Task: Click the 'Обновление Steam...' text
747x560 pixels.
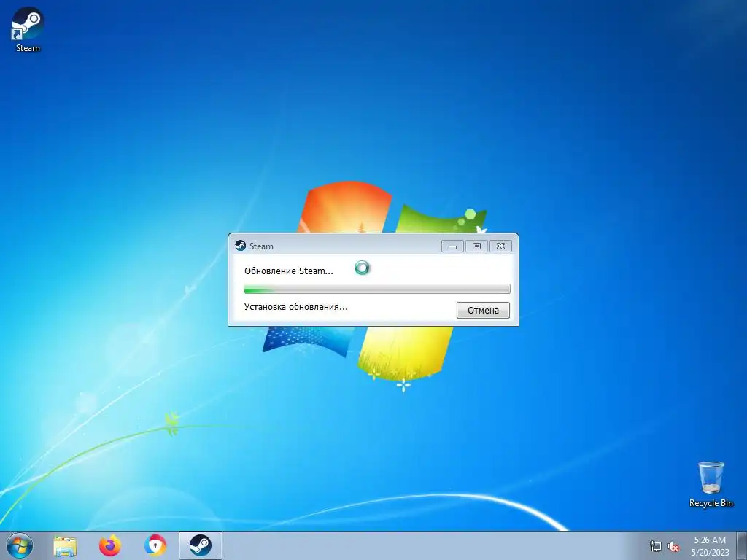Action: [289, 271]
